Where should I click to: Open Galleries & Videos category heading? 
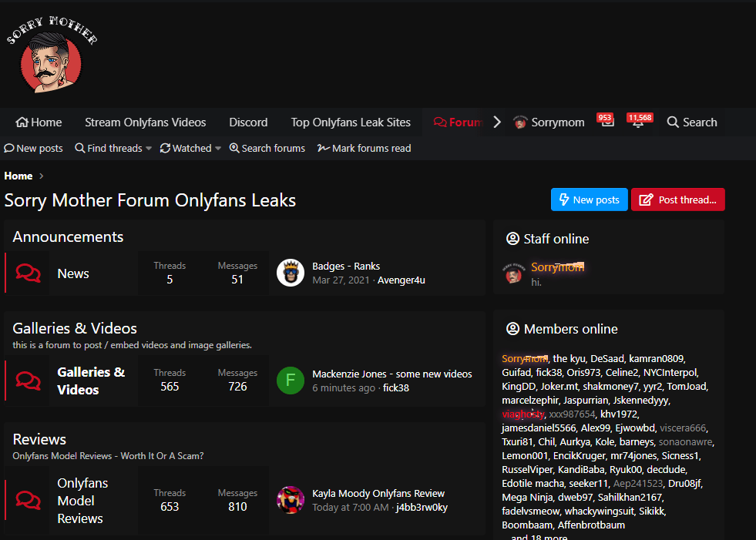click(75, 328)
